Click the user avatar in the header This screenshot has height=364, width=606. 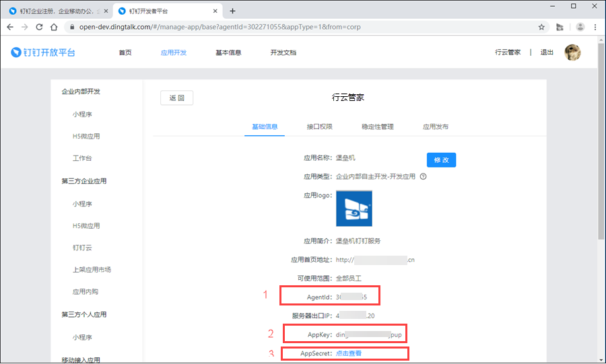click(x=572, y=52)
